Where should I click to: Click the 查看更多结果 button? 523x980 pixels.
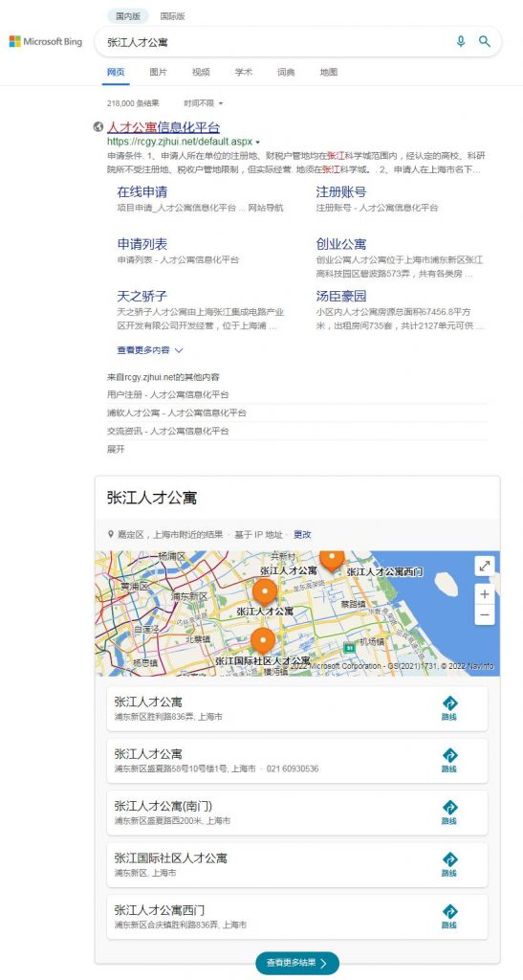(297, 963)
